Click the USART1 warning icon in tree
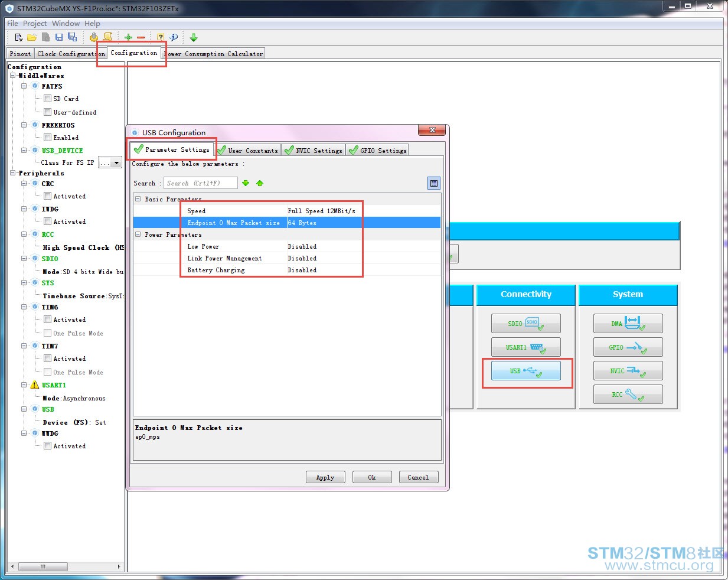This screenshot has height=580, width=728. [x=35, y=385]
